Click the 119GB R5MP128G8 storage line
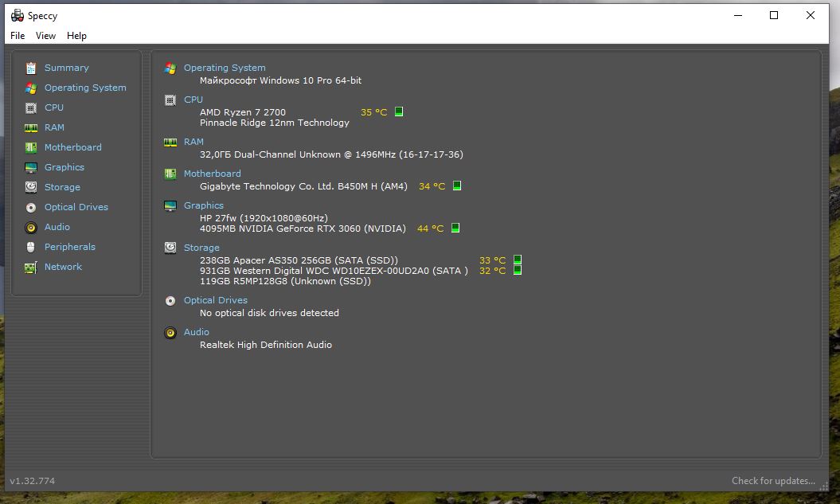The width and height of the screenshot is (840, 504). [285, 281]
